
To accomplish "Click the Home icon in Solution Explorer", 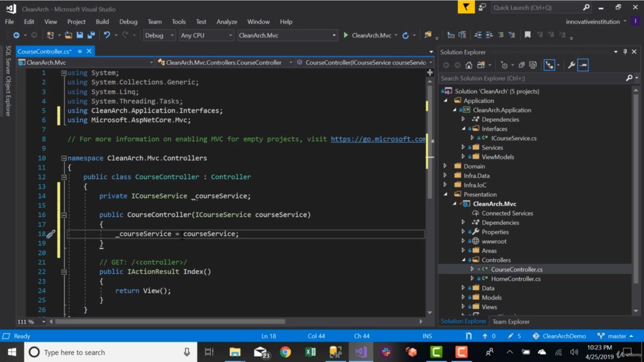I will point(469,65).
